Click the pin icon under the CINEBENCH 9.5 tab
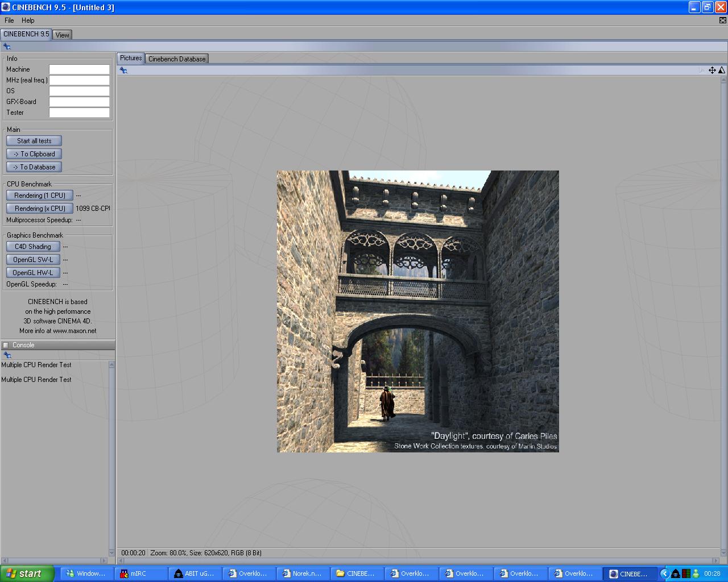The width and height of the screenshot is (728, 582). (x=7, y=47)
